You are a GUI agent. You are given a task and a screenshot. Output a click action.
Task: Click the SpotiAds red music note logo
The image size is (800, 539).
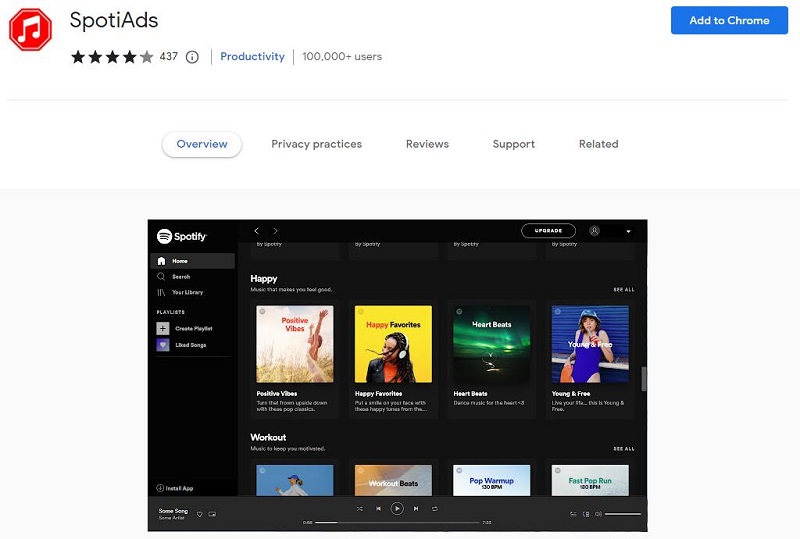[x=30, y=30]
